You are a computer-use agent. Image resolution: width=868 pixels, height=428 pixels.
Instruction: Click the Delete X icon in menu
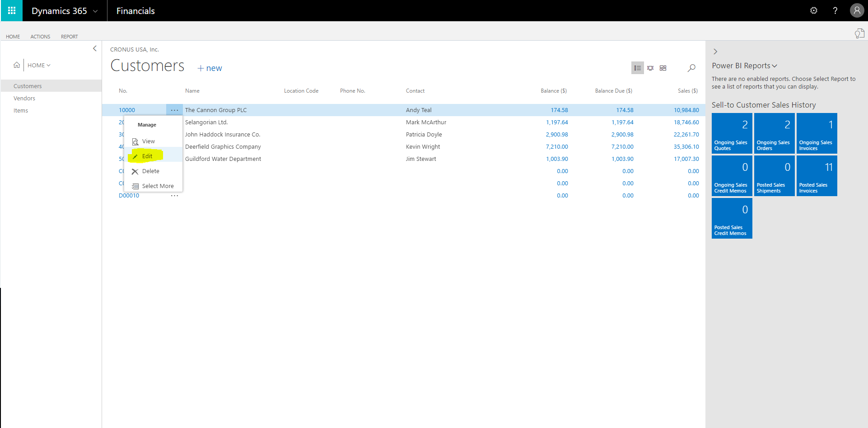tap(135, 171)
